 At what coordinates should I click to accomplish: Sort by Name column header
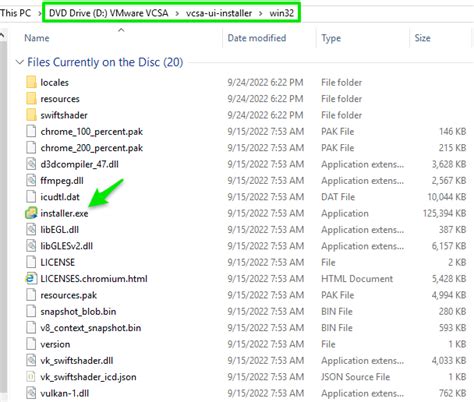37,38
